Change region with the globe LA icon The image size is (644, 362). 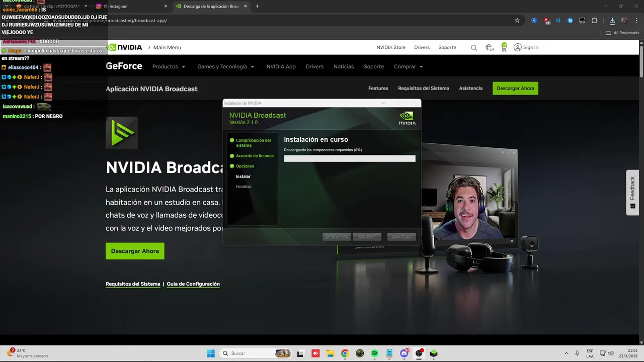(x=490, y=47)
